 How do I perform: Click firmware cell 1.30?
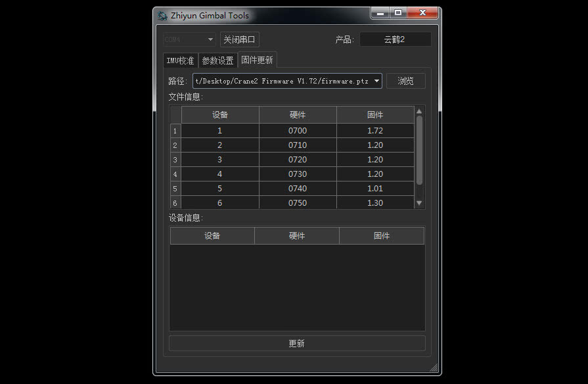375,203
